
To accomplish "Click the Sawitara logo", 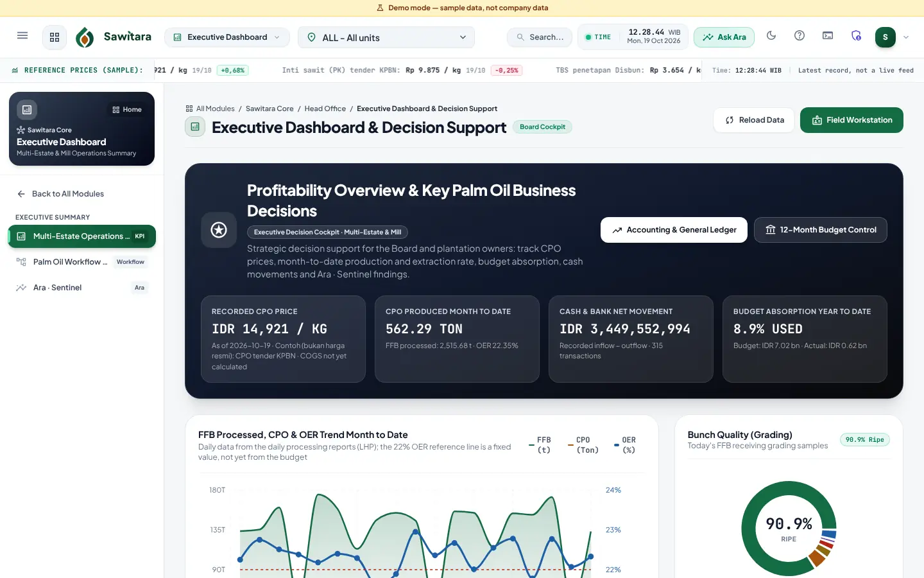I will [x=114, y=37].
